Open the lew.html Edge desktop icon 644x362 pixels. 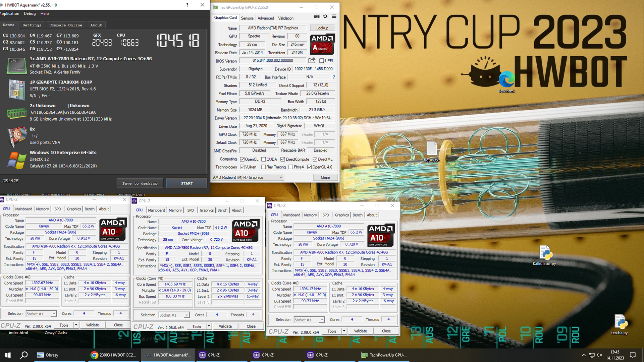tap(506, 82)
